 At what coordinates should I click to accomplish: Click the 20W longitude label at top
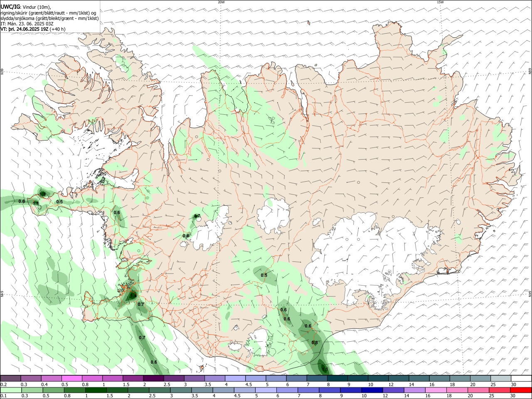coord(221,2)
